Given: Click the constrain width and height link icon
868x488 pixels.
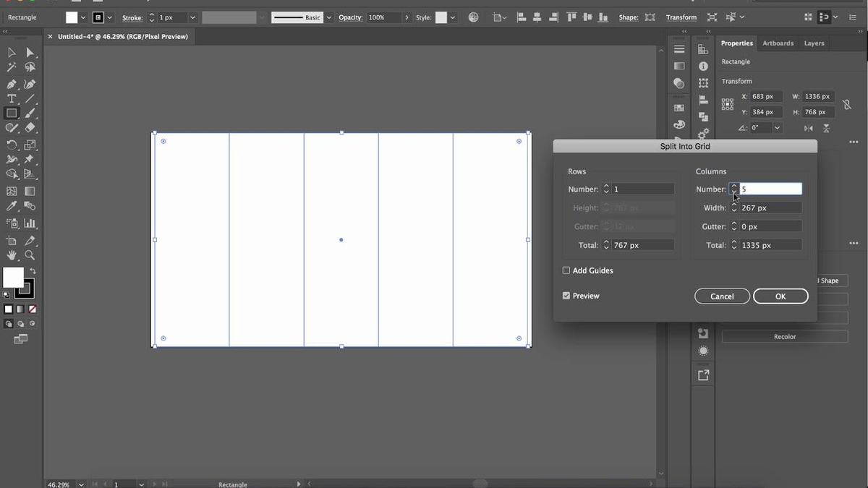Looking at the screenshot, I should click(x=847, y=105).
